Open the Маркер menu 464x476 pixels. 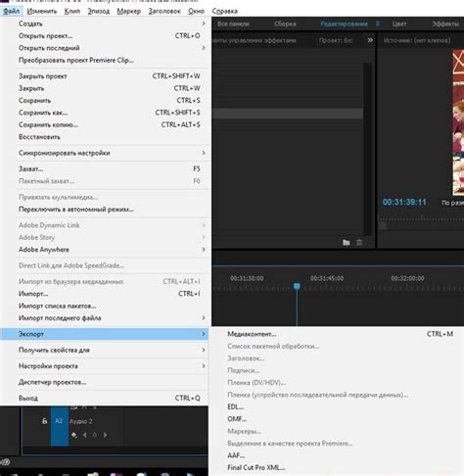(x=129, y=11)
